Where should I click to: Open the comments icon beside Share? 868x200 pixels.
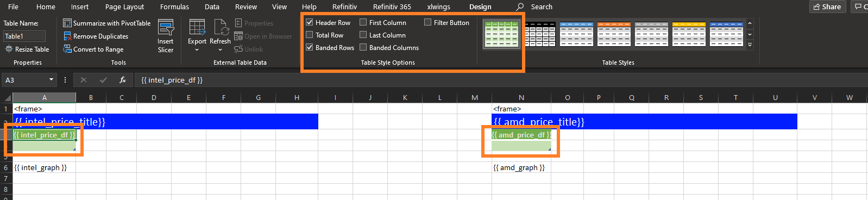(859, 7)
